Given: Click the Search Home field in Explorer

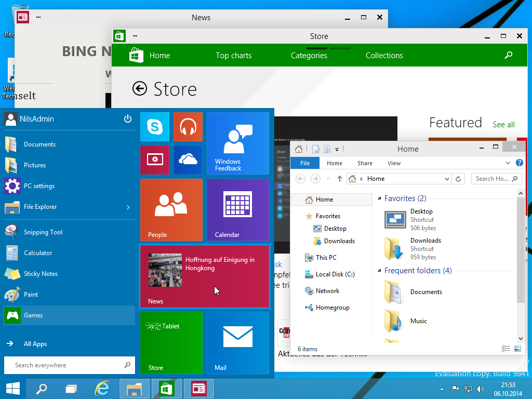Looking at the screenshot, I should pos(496,179).
